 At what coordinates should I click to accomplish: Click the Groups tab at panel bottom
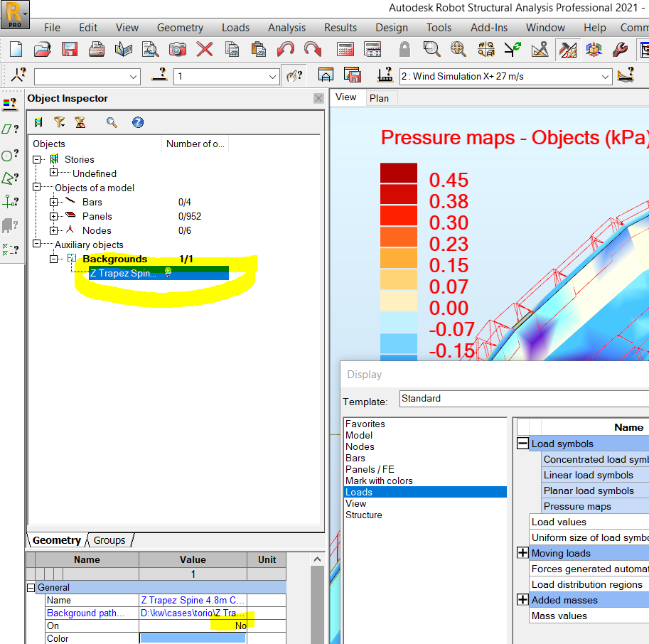pos(109,540)
